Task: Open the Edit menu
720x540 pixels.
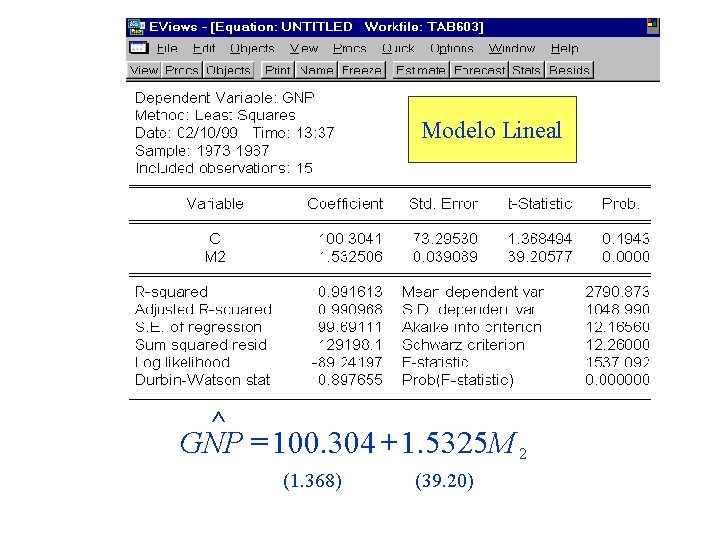Action: tap(204, 48)
